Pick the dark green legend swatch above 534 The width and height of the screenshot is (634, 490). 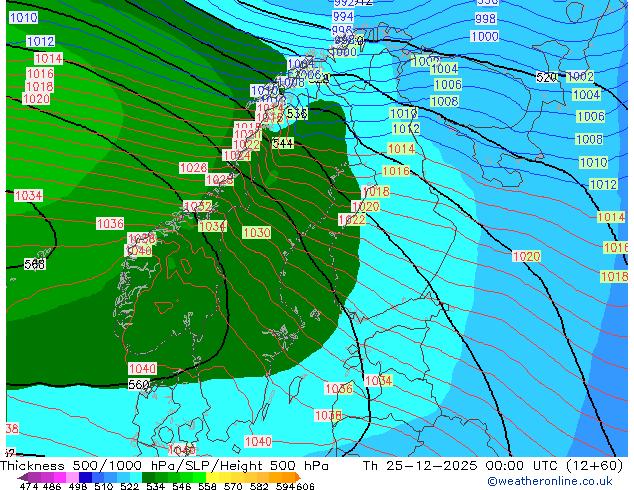click(149, 477)
